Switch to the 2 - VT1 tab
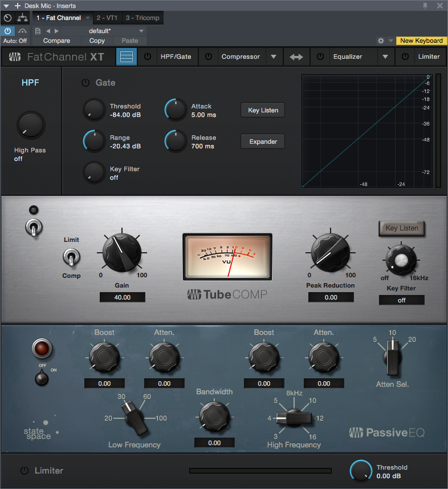Image resolution: width=448 pixels, height=489 pixels. coord(107,18)
